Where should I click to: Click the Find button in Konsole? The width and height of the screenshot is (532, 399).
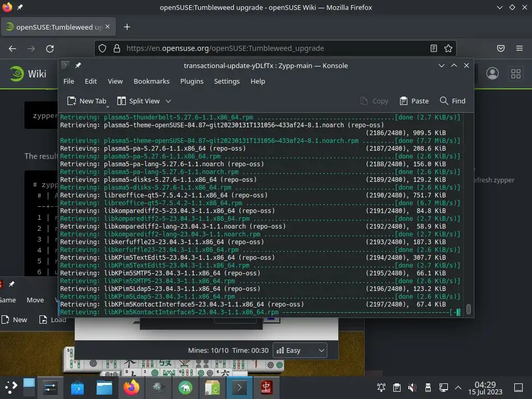coord(453,101)
